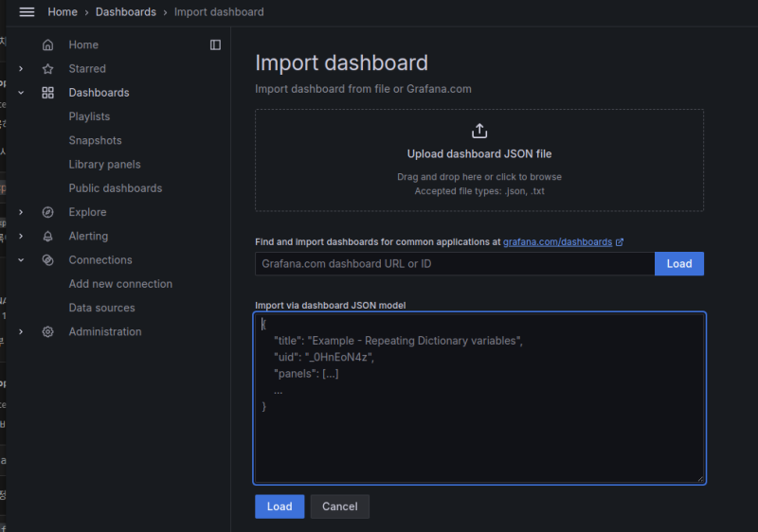758x532 pixels.
Task: Click the Home house icon in sidebar
Action: point(47,44)
